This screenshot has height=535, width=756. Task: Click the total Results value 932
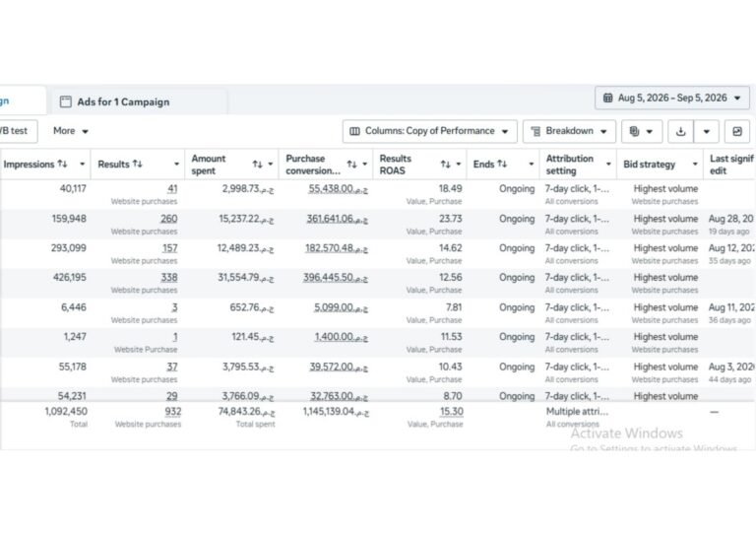coord(172,412)
